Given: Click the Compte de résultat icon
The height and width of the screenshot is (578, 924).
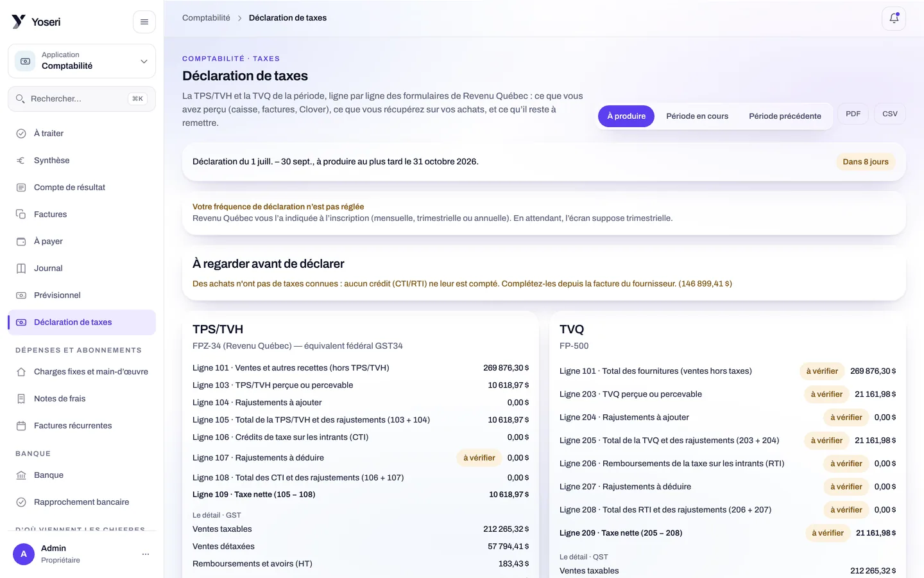Looking at the screenshot, I should (21, 188).
